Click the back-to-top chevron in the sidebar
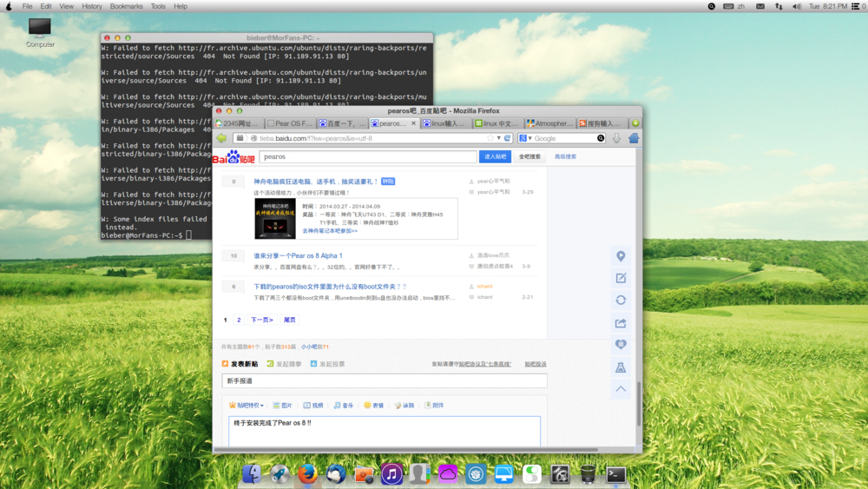 [x=621, y=389]
